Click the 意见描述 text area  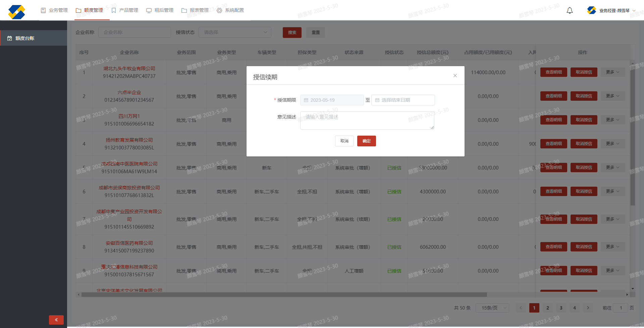coord(367,120)
